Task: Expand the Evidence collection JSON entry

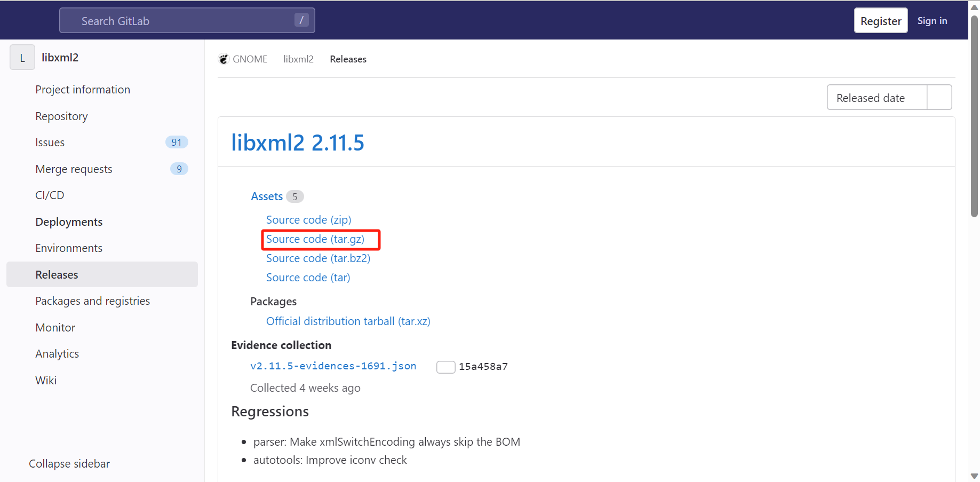Action: tap(333, 366)
